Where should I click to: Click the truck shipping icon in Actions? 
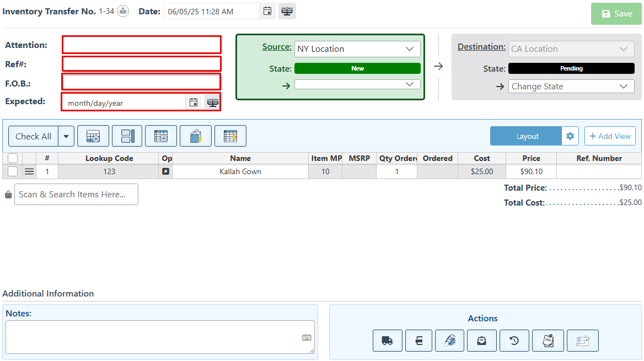(x=387, y=341)
